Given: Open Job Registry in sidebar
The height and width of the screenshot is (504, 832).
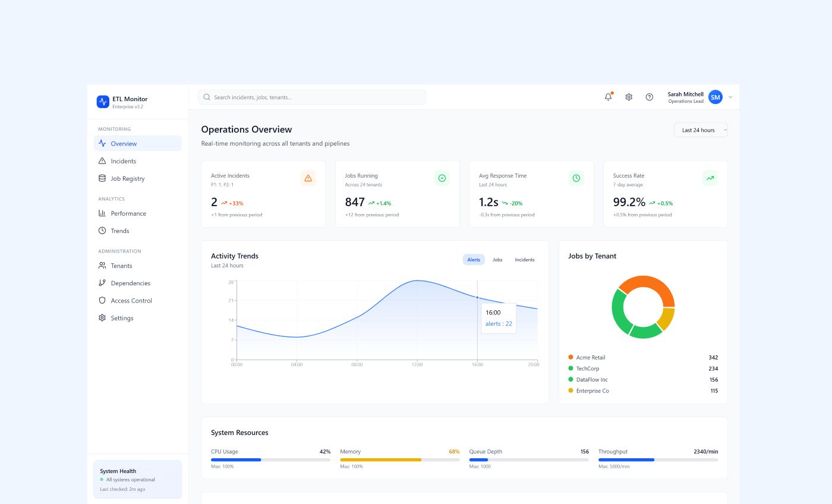Looking at the screenshot, I should tap(137, 178).
